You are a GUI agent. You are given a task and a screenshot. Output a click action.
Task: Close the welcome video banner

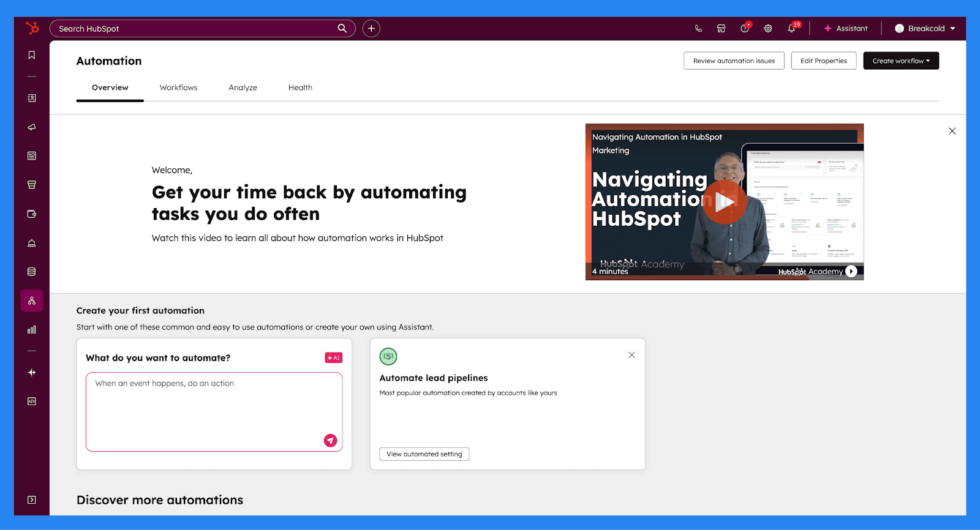[x=952, y=131]
